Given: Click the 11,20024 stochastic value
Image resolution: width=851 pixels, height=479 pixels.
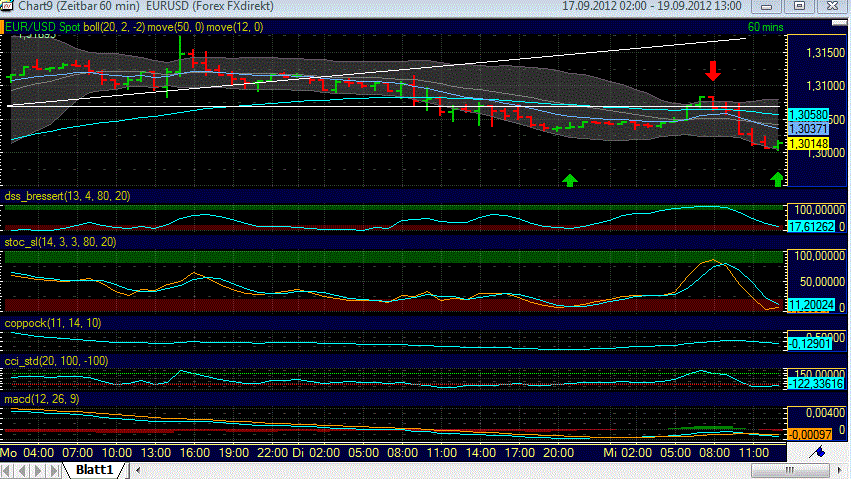Looking at the screenshot, I should pyautogui.click(x=811, y=305).
